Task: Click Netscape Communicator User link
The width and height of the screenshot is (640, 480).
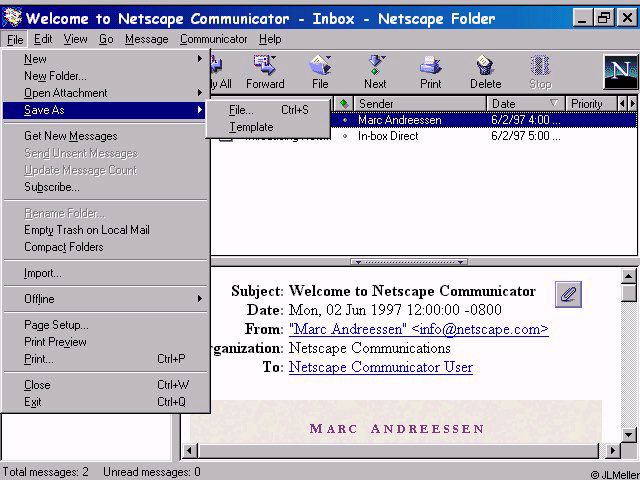Action: [381, 367]
